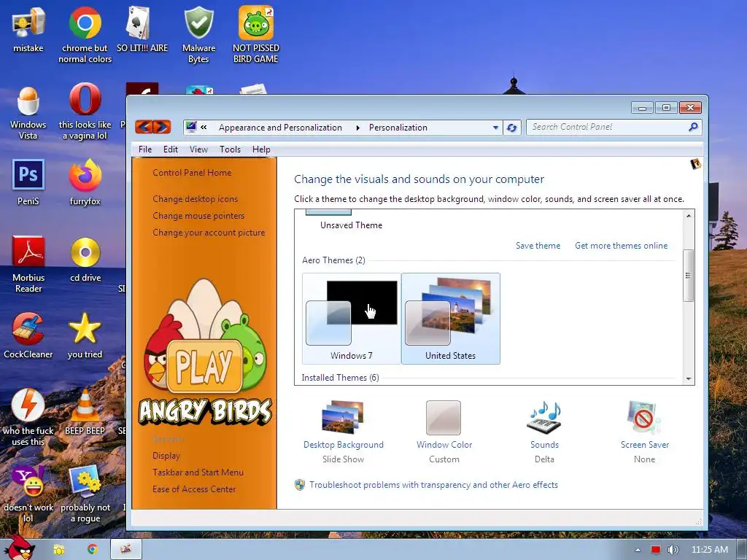The image size is (747, 560).
Task: Click the refresh button beside address bar
Action: click(512, 128)
